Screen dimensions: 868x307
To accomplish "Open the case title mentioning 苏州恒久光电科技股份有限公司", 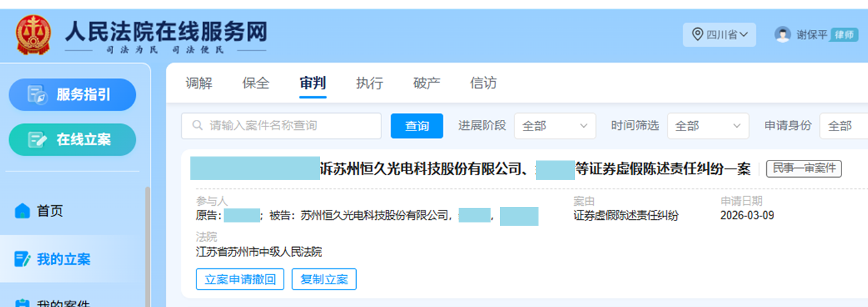I will pyautogui.click(x=470, y=169).
